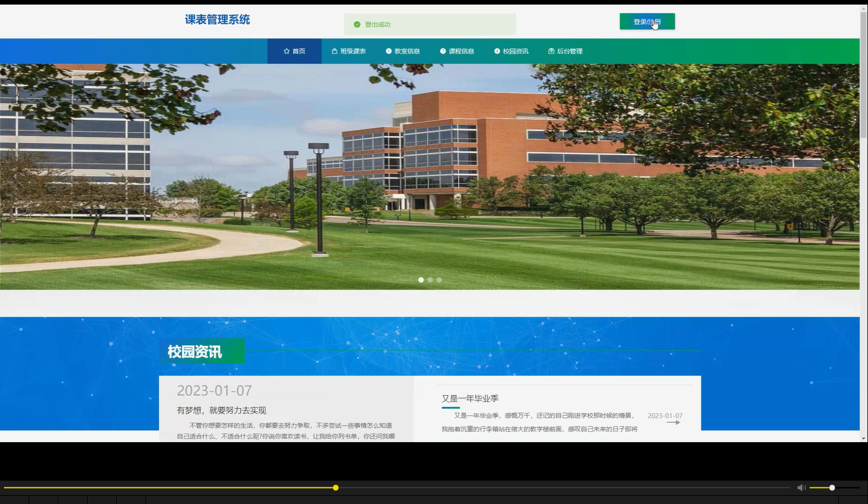Open the 班级课表 menu item
The height and width of the screenshot is (504, 868).
pos(352,51)
